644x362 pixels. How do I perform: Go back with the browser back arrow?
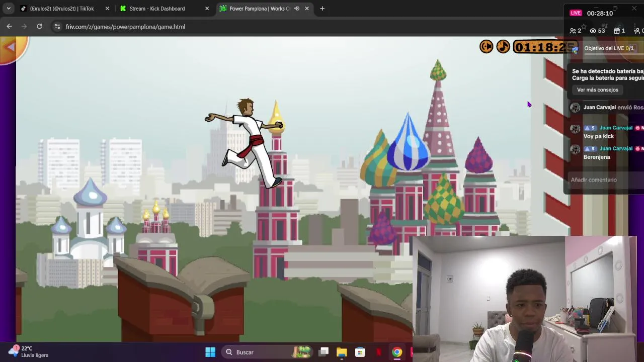[9, 27]
